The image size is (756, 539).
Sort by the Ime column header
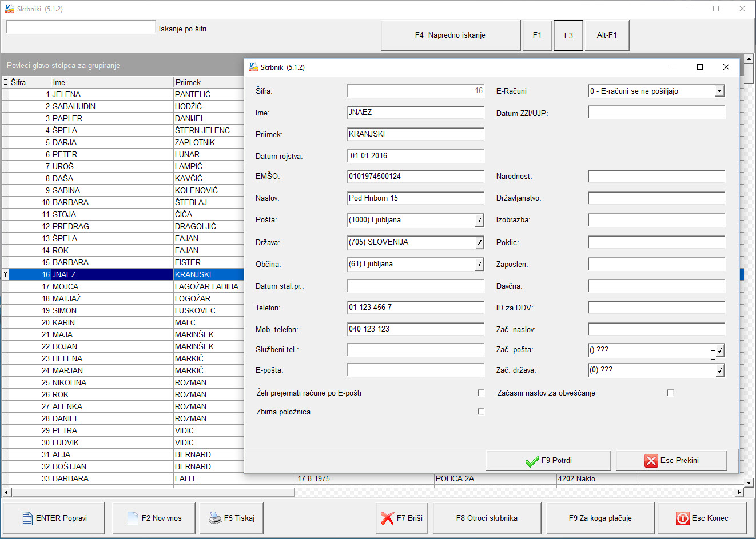click(x=112, y=82)
